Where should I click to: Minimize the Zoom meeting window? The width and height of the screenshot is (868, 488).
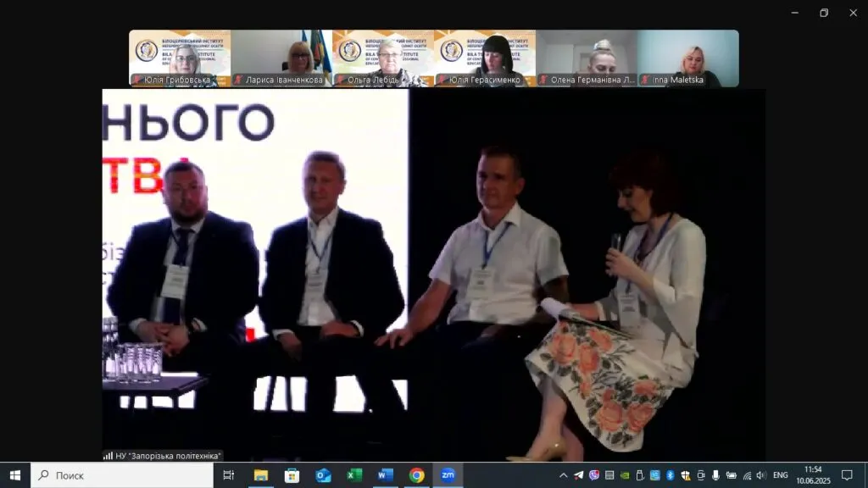click(x=795, y=13)
